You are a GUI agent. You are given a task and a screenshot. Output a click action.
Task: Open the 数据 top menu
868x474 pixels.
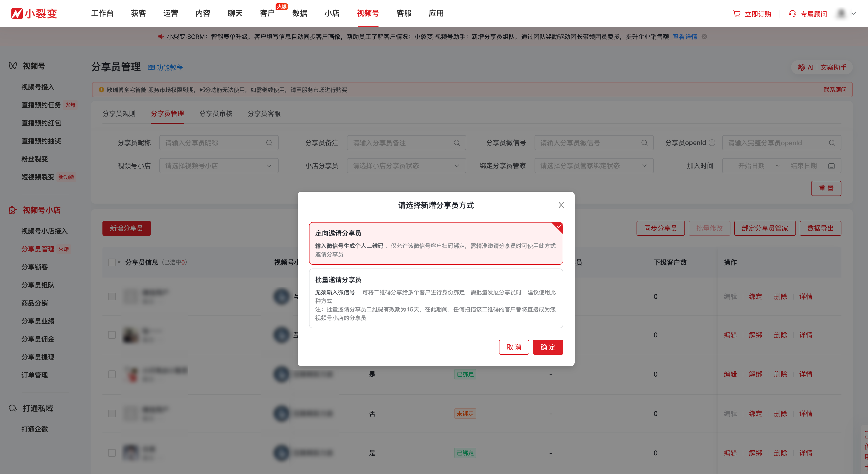pos(300,14)
